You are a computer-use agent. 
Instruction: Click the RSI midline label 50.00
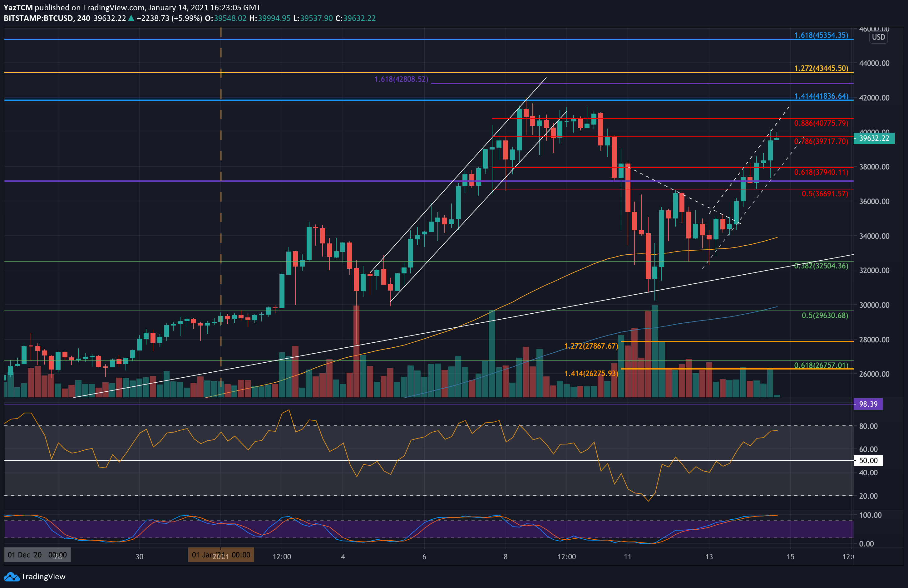click(868, 460)
